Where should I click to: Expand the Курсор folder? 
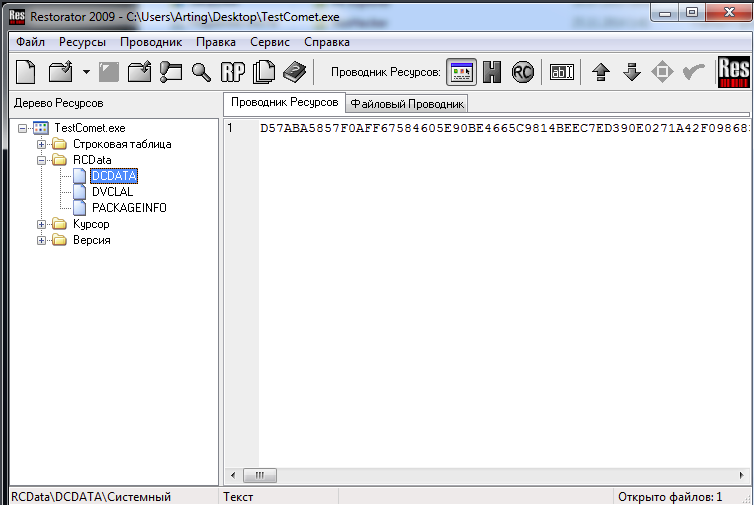click(42, 224)
